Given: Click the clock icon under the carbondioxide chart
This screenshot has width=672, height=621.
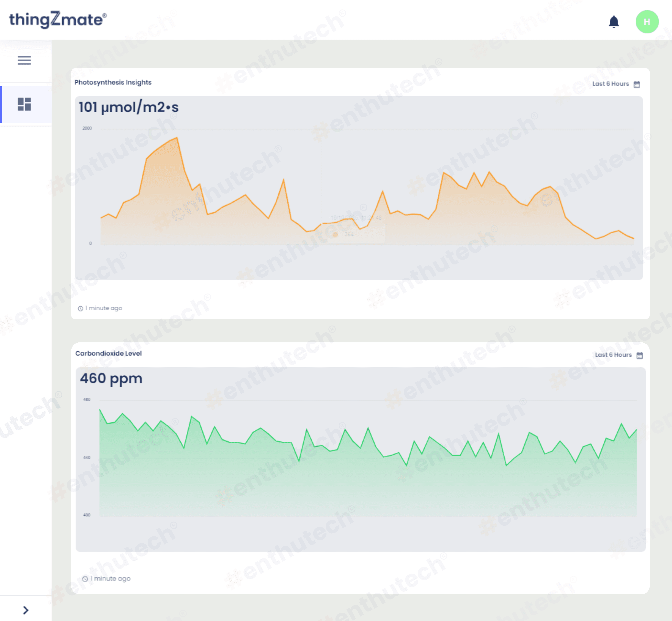Looking at the screenshot, I should (x=85, y=579).
